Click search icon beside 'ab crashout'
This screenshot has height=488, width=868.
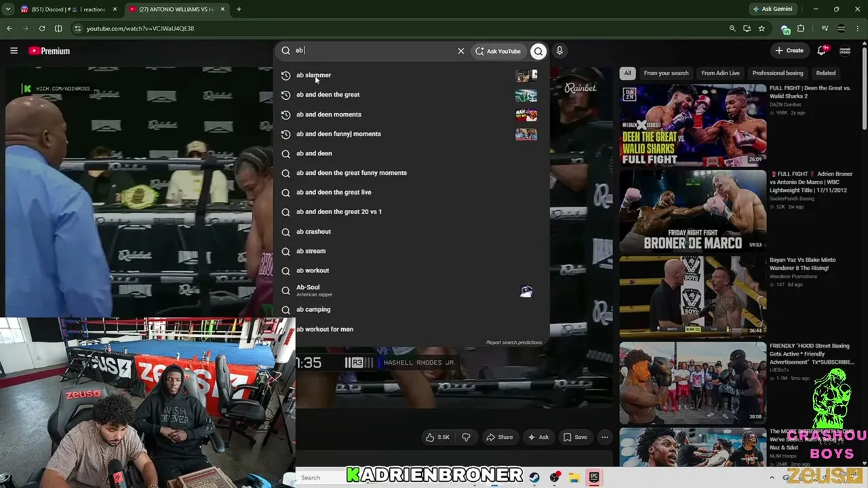[285, 232]
